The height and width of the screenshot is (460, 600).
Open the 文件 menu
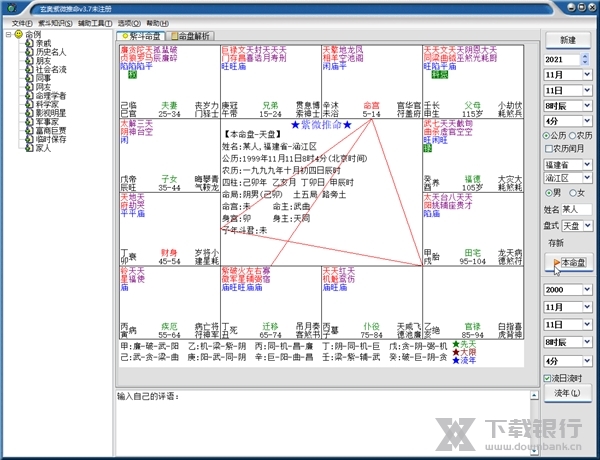[x=21, y=22]
